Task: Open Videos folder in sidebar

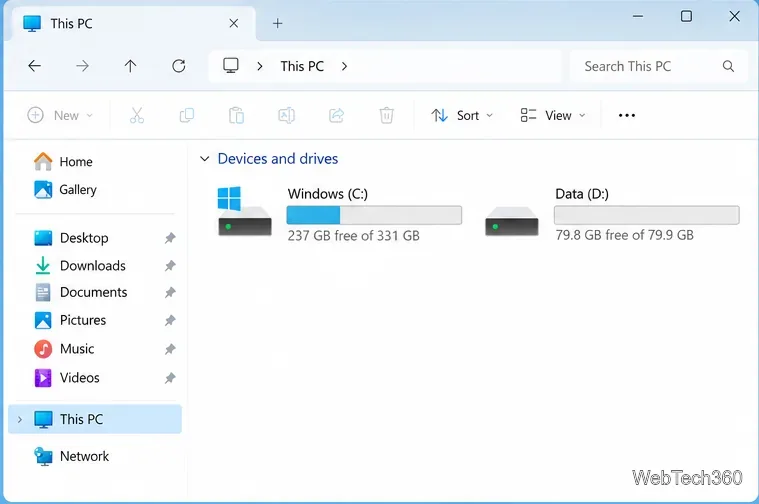Action: pyautogui.click(x=67, y=378)
